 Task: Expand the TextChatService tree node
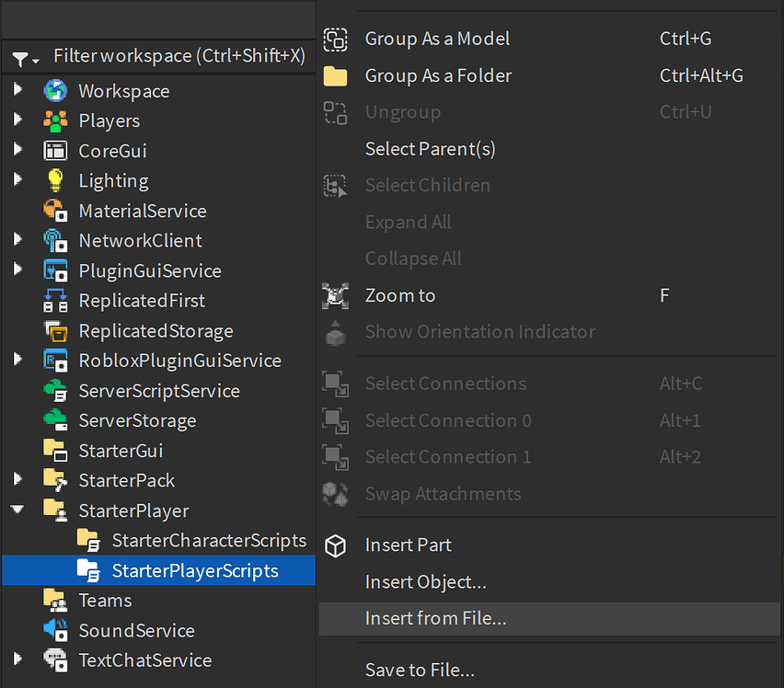tap(17, 659)
